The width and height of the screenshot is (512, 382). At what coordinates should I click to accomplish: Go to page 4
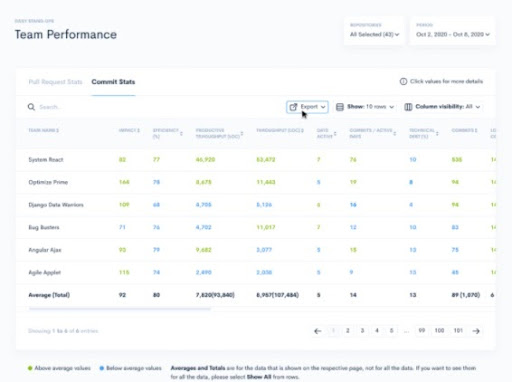377,331
